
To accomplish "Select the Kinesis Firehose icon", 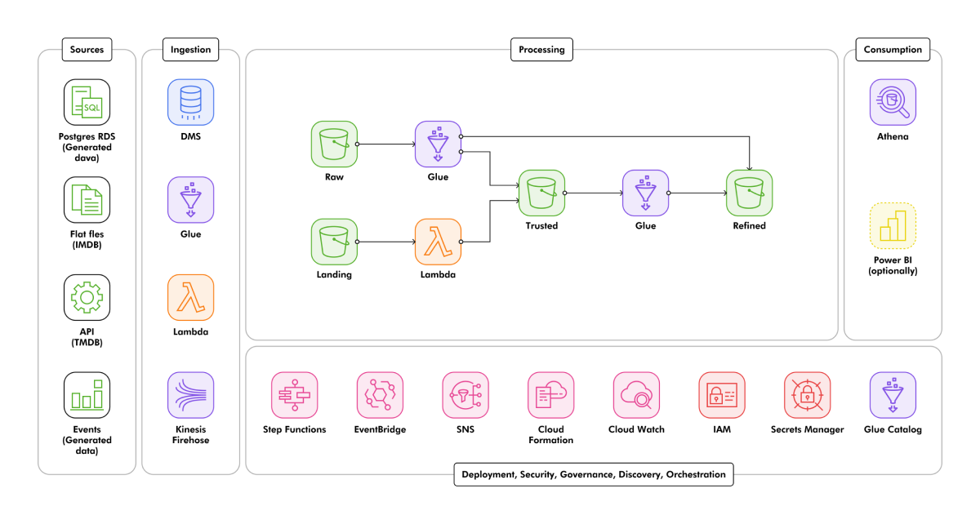I will 190,395.
